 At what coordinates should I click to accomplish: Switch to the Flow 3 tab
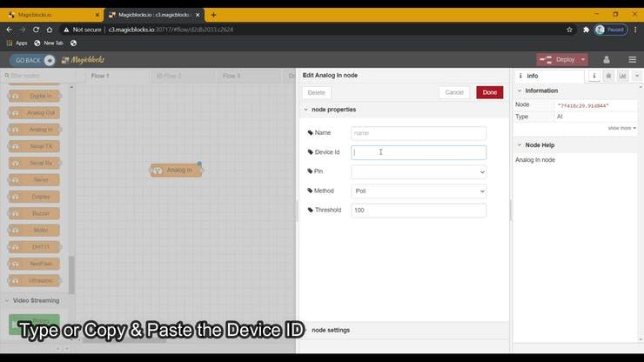[x=231, y=76]
